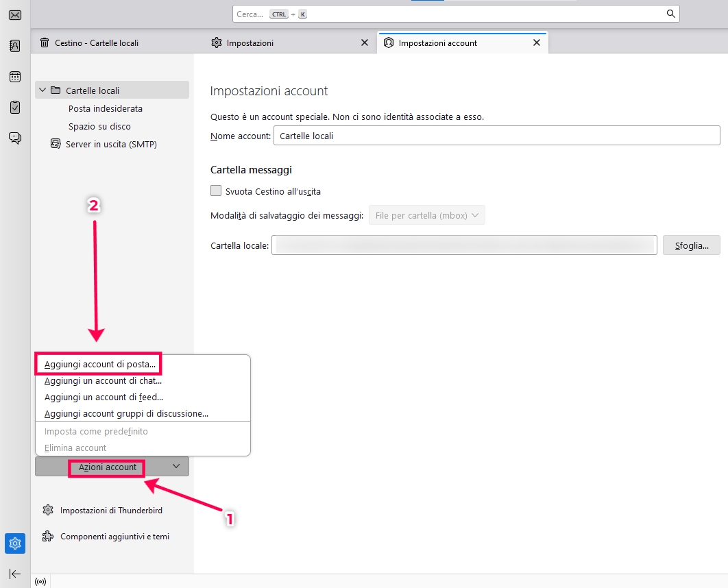Select Server in uscita (SMTP) item
The height and width of the screenshot is (588, 728).
click(x=111, y=144)
